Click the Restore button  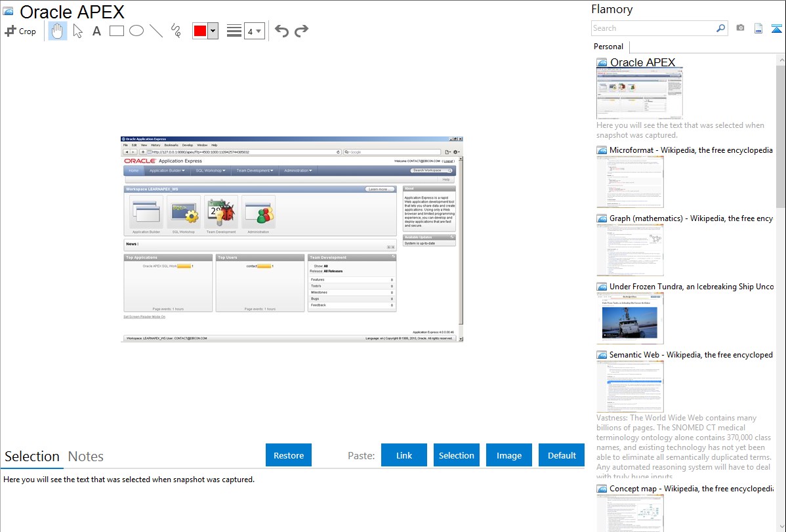(x=289, y=455)
